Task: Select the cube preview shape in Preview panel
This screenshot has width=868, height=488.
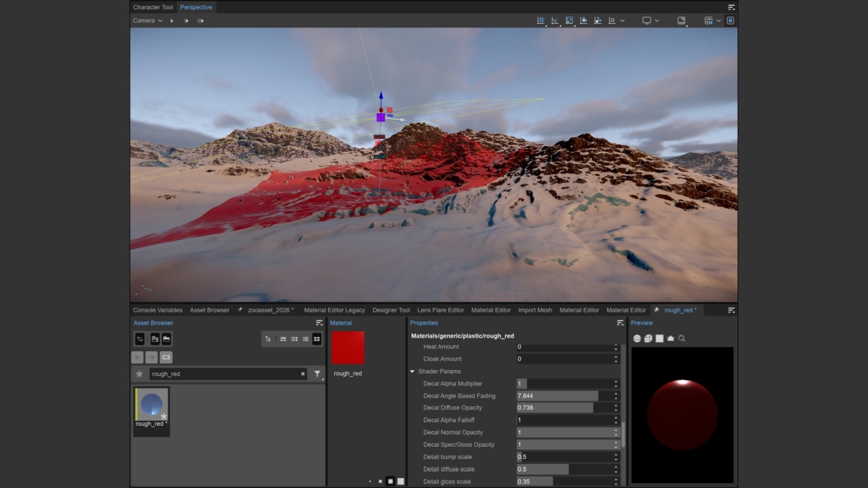Action: coord(648,338)
